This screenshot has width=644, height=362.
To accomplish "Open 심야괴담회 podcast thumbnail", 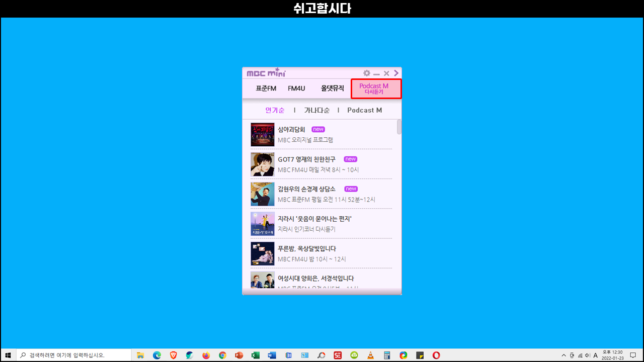I will pos(263,135).
